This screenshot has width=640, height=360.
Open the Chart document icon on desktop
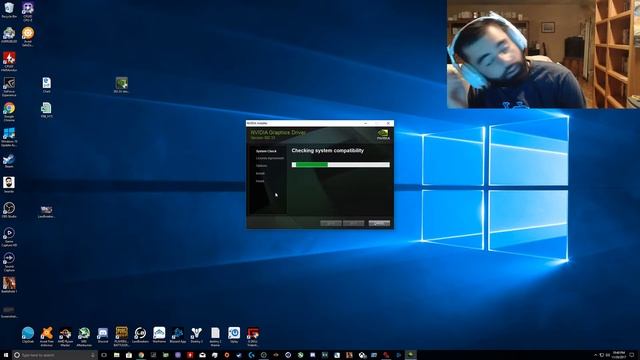[47, 85]
